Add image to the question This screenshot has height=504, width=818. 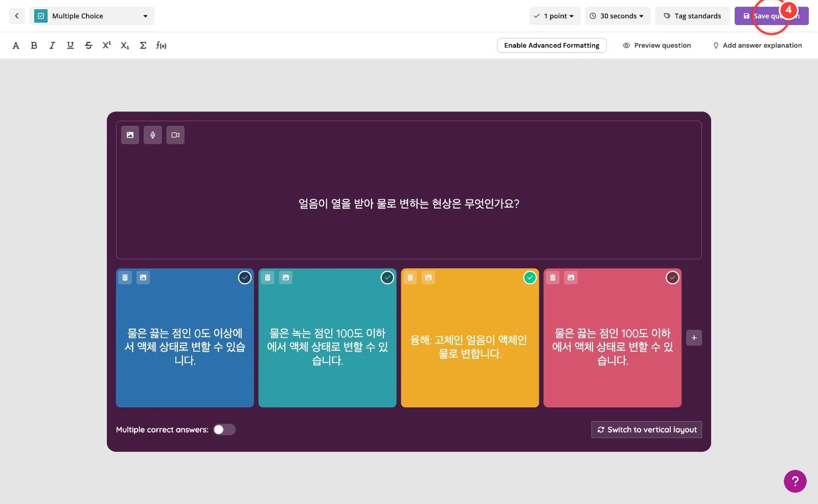pyautogui.click(x=130, y=135)
